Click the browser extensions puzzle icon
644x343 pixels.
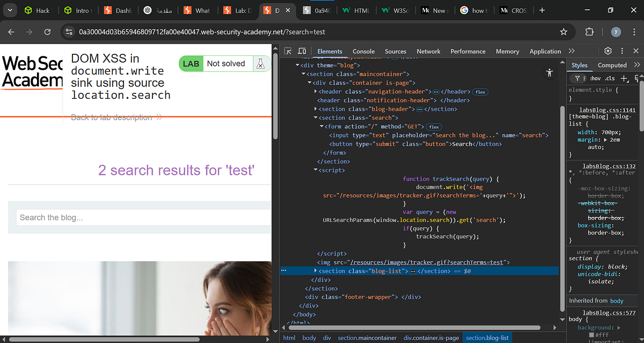[589, 32]
